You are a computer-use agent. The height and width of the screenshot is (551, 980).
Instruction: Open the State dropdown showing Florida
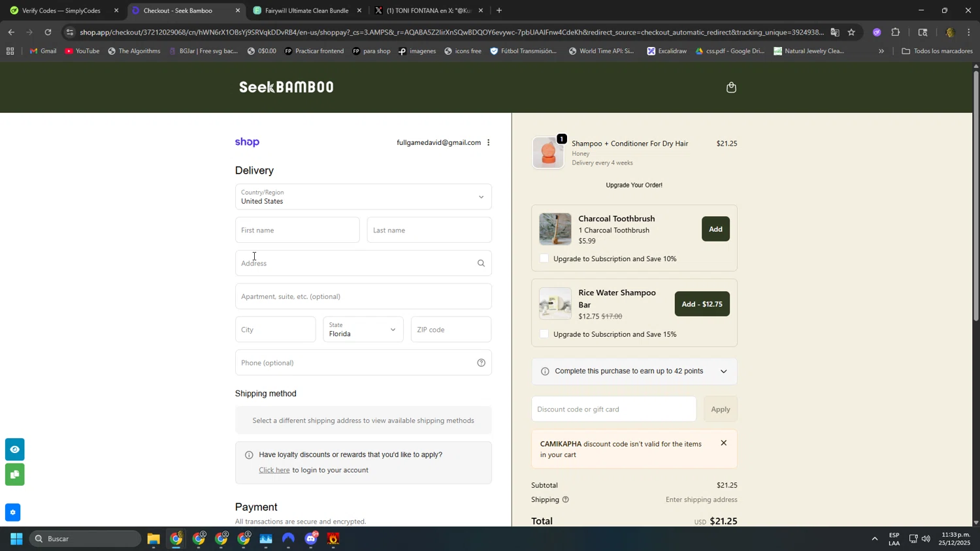[x=363, y=330]
